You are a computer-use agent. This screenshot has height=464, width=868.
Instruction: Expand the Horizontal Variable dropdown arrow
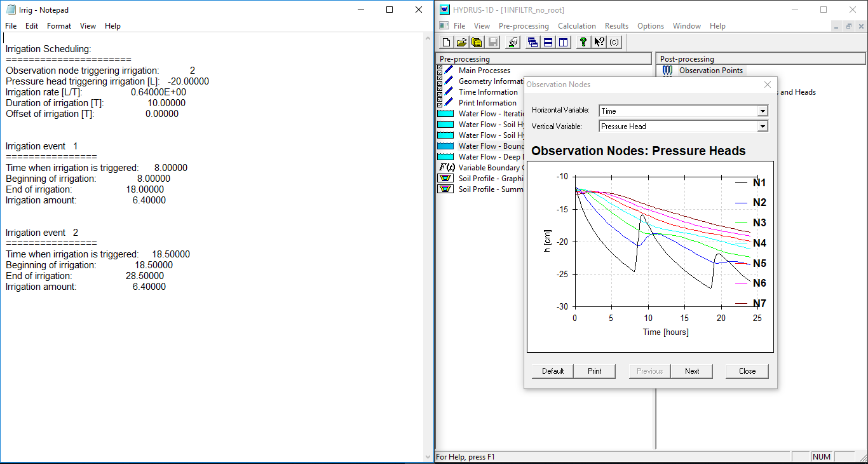click(763, 111)
